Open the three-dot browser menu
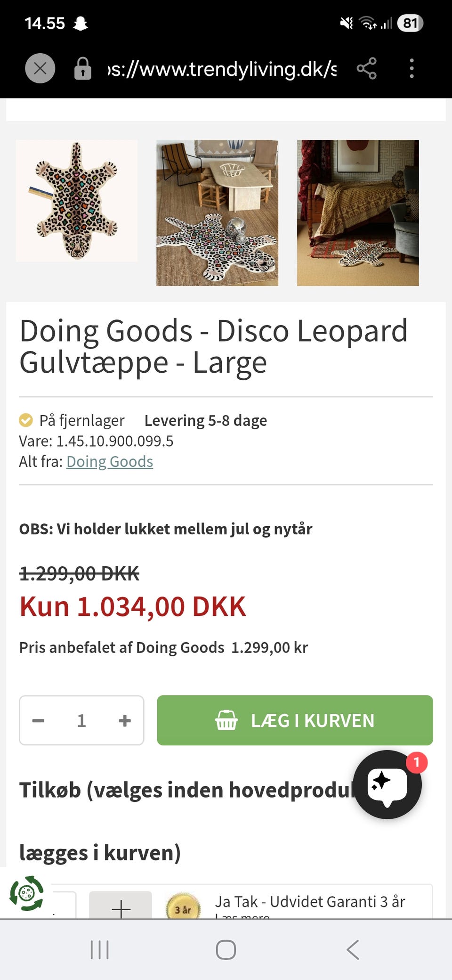452x980 pixels. (412, 69)
